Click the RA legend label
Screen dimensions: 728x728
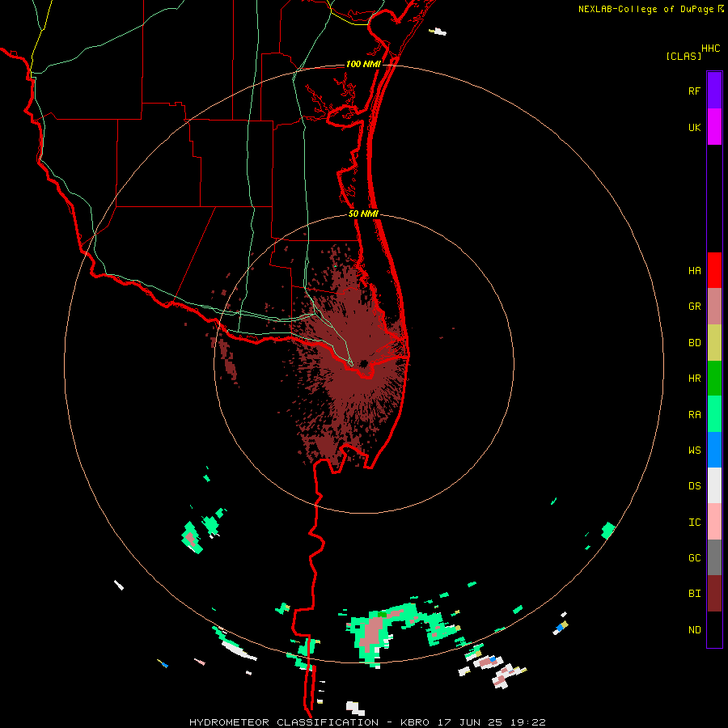tap(694, 415)
